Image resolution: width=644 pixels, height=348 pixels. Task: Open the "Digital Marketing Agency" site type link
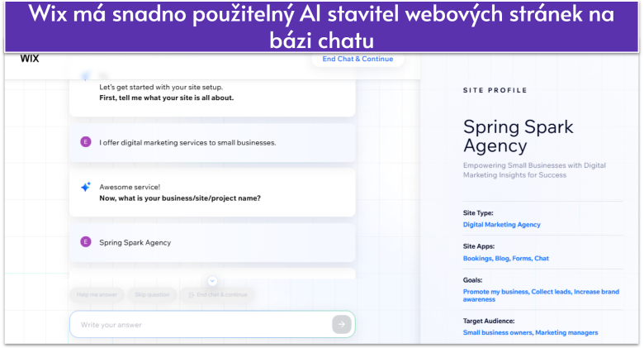pyautogui.click(x=501, y=224)
